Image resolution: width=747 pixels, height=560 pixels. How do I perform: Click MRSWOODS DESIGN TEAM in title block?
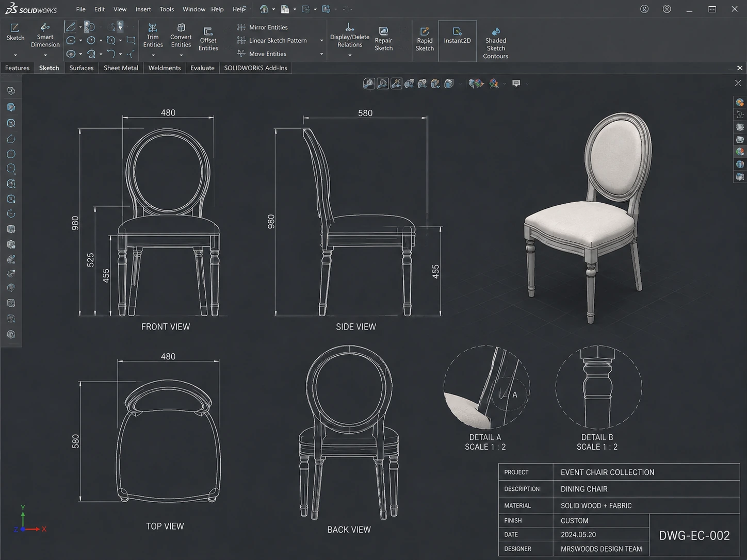602,549
